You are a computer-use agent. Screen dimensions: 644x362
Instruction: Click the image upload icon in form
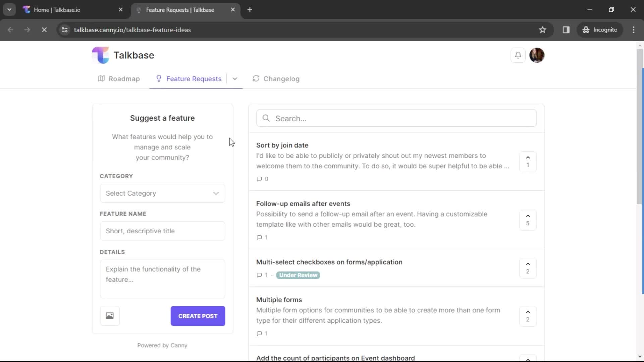point(109,316)
